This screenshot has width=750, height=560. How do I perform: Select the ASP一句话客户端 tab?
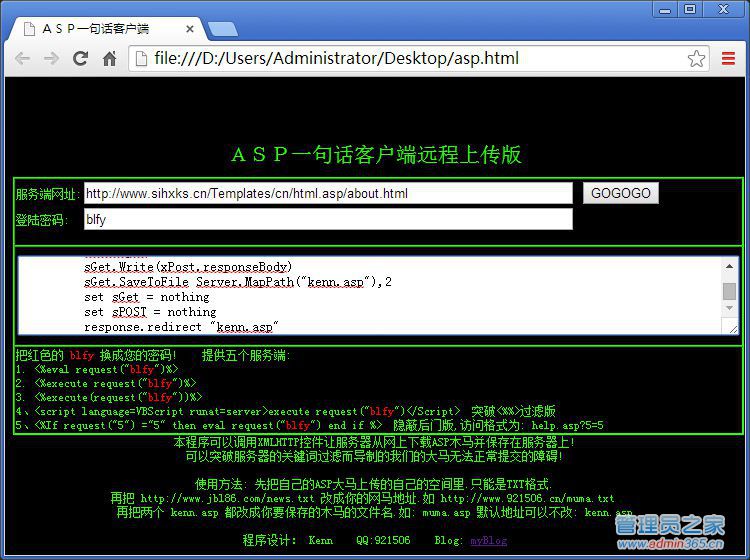point(103,29)
